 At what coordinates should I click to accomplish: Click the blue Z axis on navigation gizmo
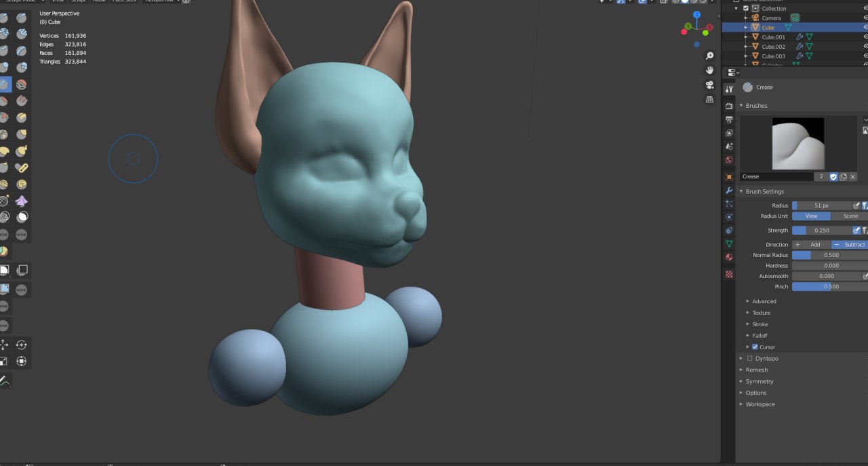[x=696, y=14]
